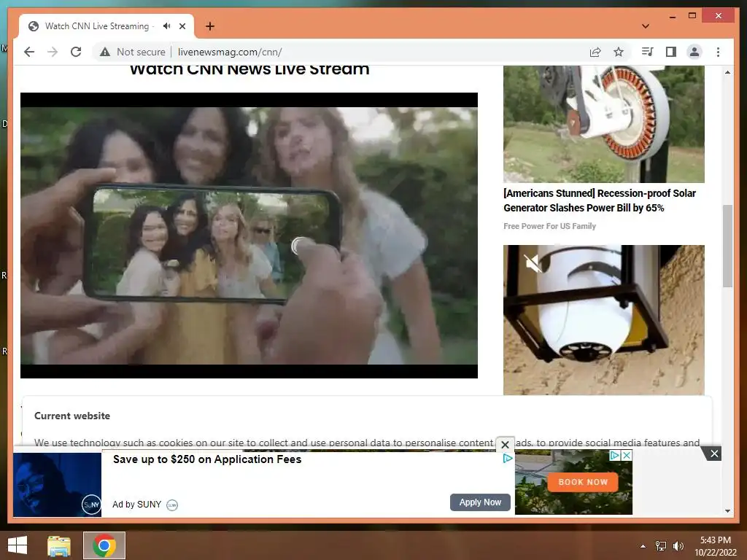Click the scrollbar down arrow

727,511
